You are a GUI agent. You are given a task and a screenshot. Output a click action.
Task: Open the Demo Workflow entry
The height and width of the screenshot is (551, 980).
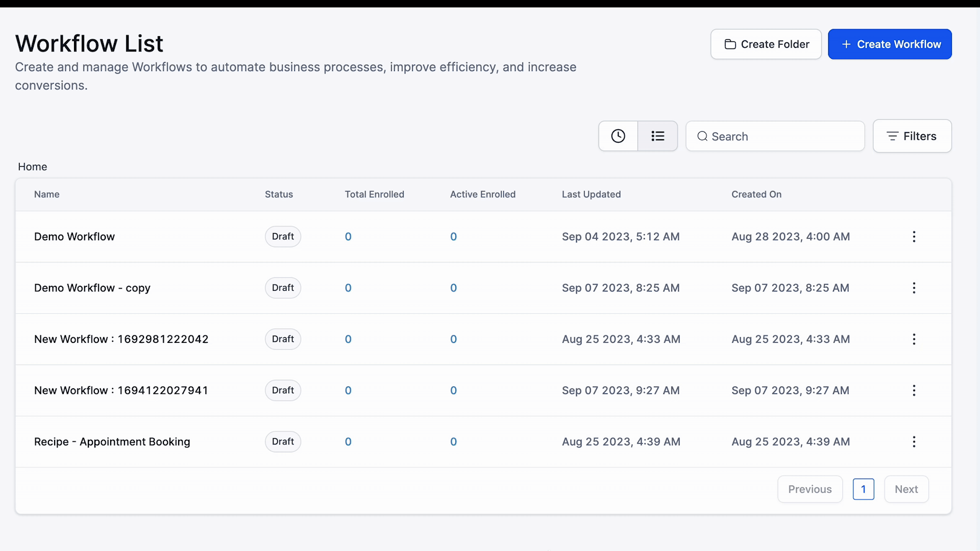pyautogui.click(x=75, y=237)
